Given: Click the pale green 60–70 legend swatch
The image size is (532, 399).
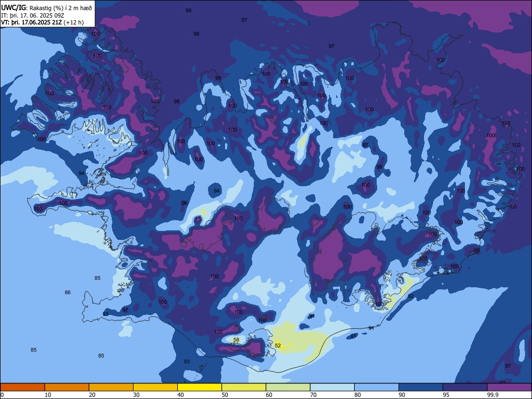Looking at the screenshot, I should (288, 387).
